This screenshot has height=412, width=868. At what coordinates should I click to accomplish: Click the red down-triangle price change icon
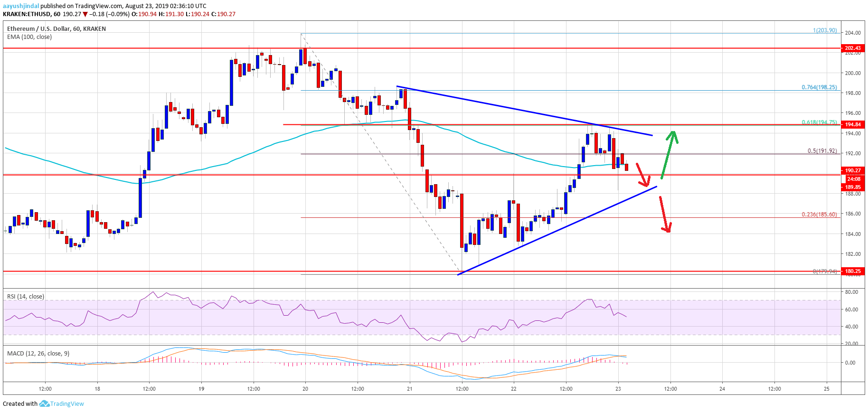point(85,14)
